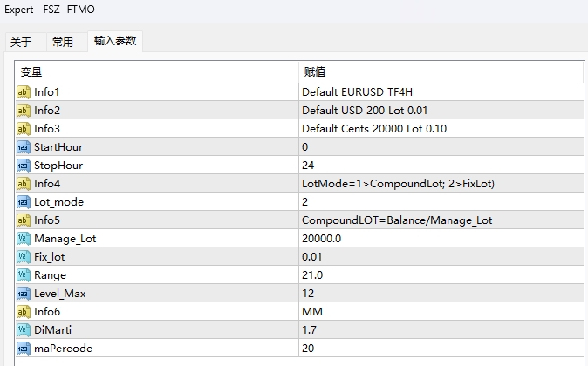Click the integer icon beside Level_Max
The image size is (588, 366).
(24, 293)
